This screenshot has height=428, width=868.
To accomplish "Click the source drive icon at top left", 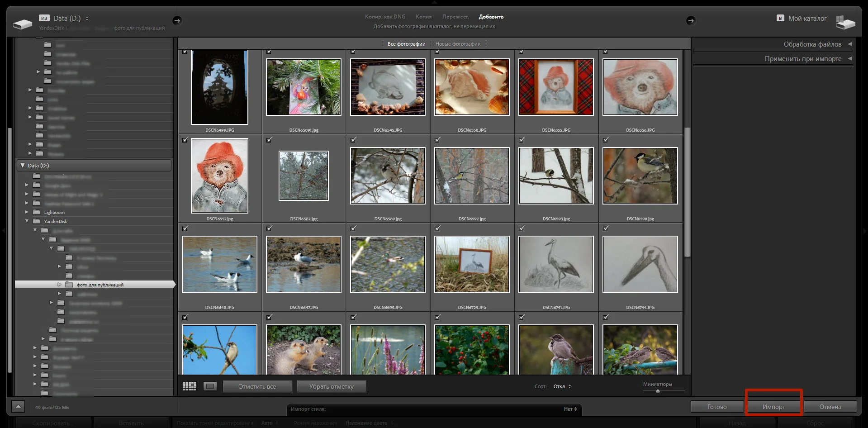I will 23,23.
